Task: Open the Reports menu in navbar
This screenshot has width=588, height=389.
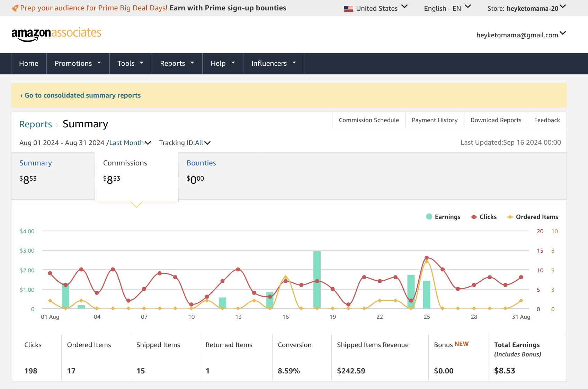Action: [x=177, y=63]
